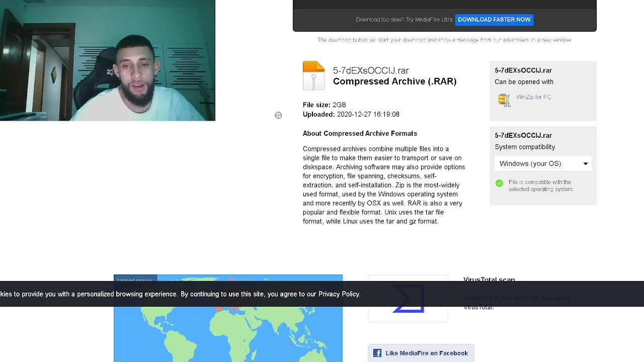Open the Privacy Policy link

[339, 294]
